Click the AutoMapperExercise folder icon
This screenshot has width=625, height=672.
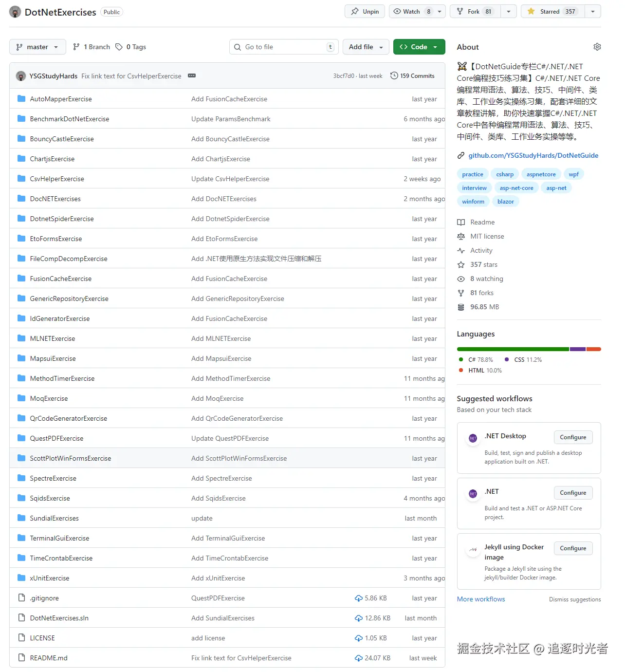[21, 99]
